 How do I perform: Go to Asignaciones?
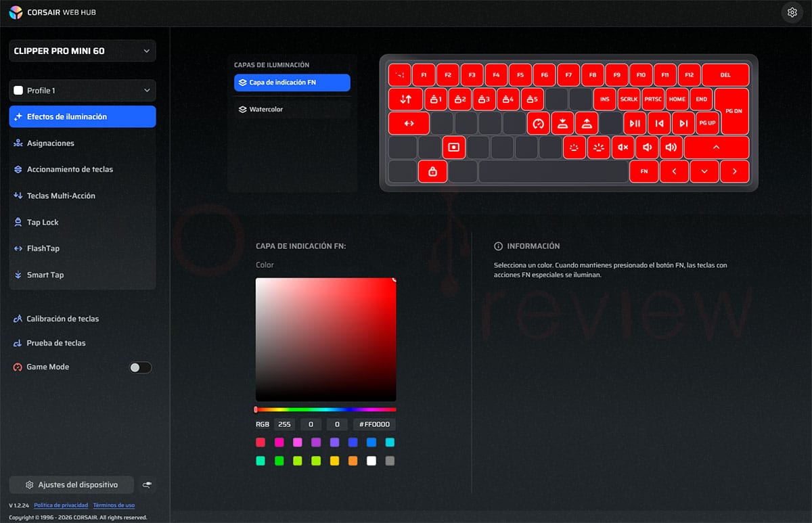(x=83, y=143)
